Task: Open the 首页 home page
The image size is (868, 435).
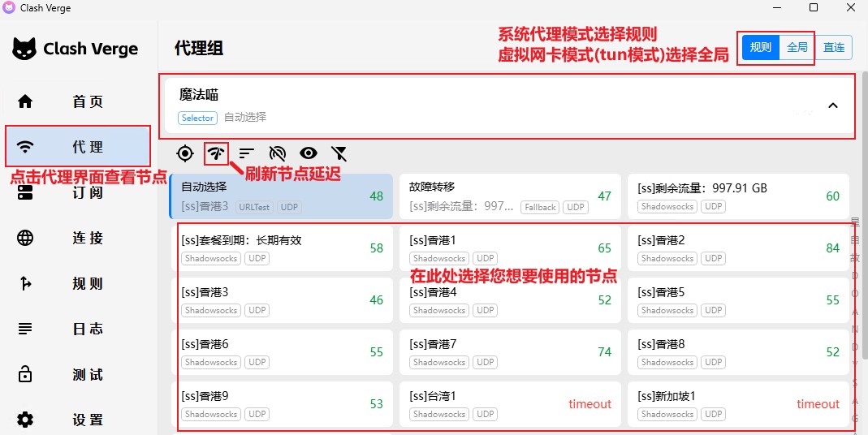Action: (x=77, y=101)
